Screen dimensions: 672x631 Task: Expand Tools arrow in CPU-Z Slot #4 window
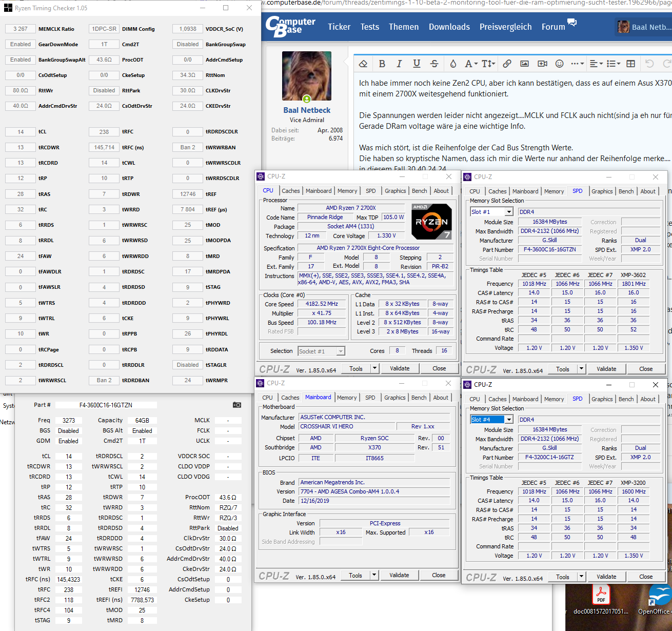point(581,577)
